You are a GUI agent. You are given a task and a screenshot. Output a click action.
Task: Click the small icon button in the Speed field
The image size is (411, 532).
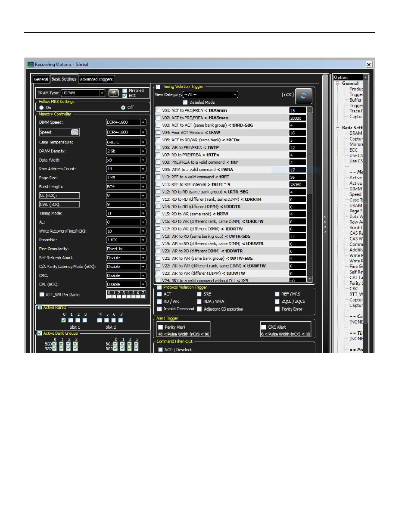[x=75, y=132]
